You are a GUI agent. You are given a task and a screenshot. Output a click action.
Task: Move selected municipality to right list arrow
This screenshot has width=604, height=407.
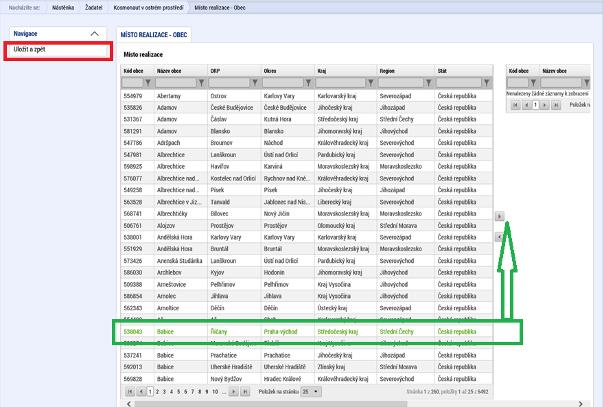tap(499, 216)
